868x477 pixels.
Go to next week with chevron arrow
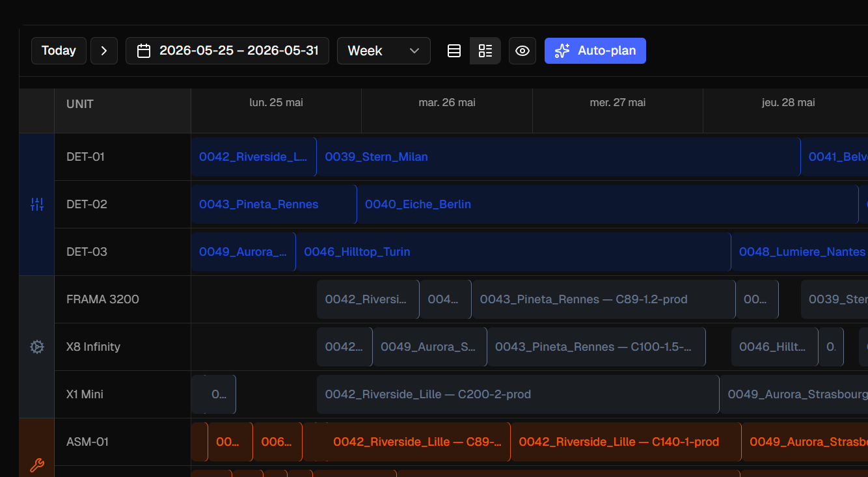[x=104, y=51]
